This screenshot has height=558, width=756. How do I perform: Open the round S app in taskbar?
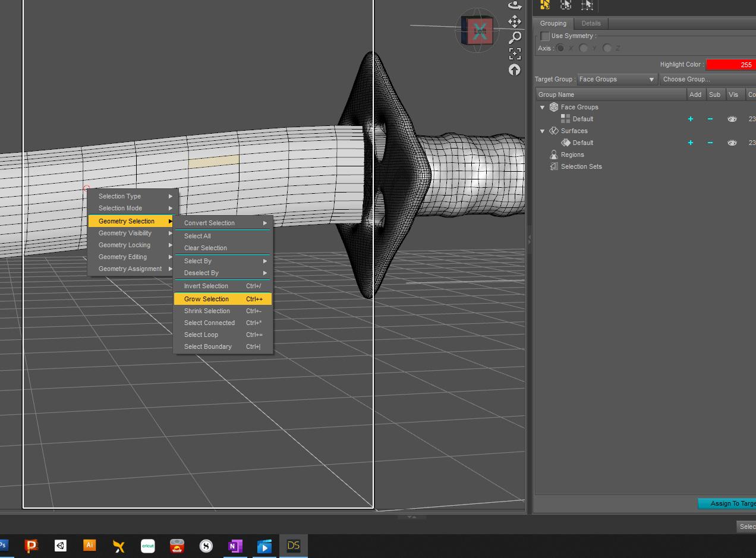click(x=206, y=546)
